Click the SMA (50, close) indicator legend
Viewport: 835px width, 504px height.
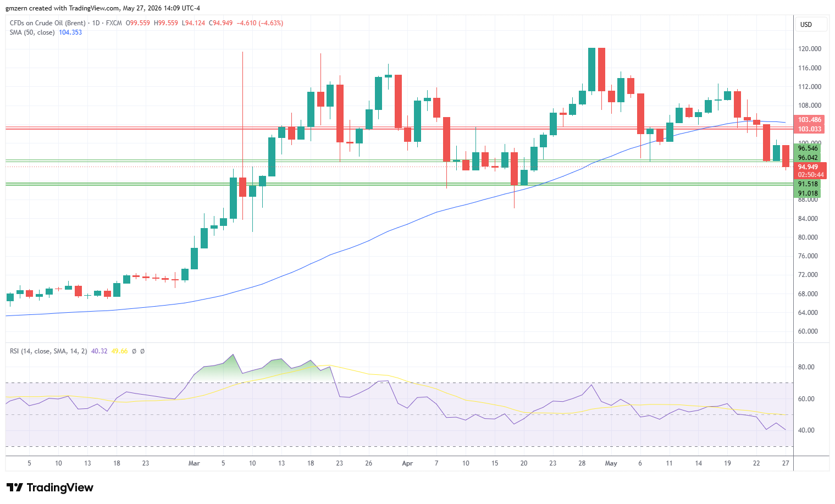tap(32, 32)
